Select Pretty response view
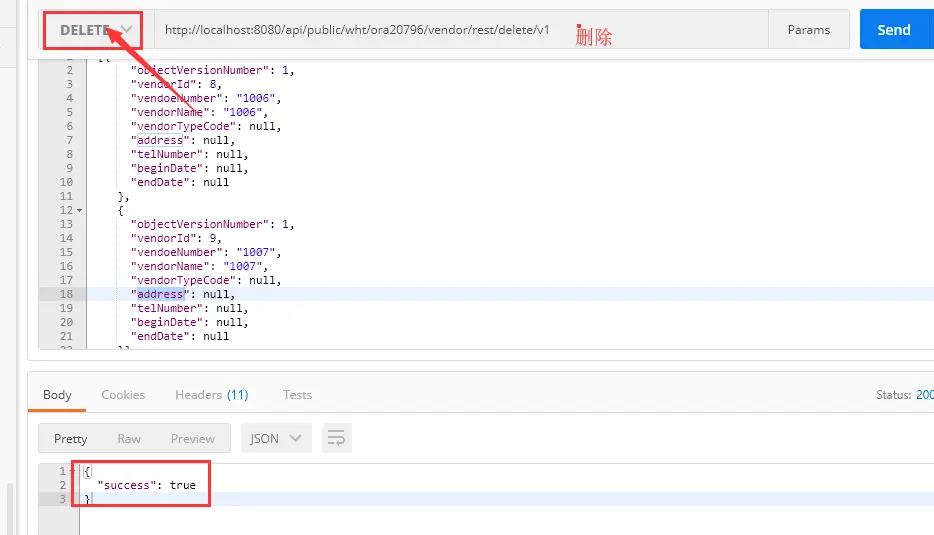 [x=70, y=438]
